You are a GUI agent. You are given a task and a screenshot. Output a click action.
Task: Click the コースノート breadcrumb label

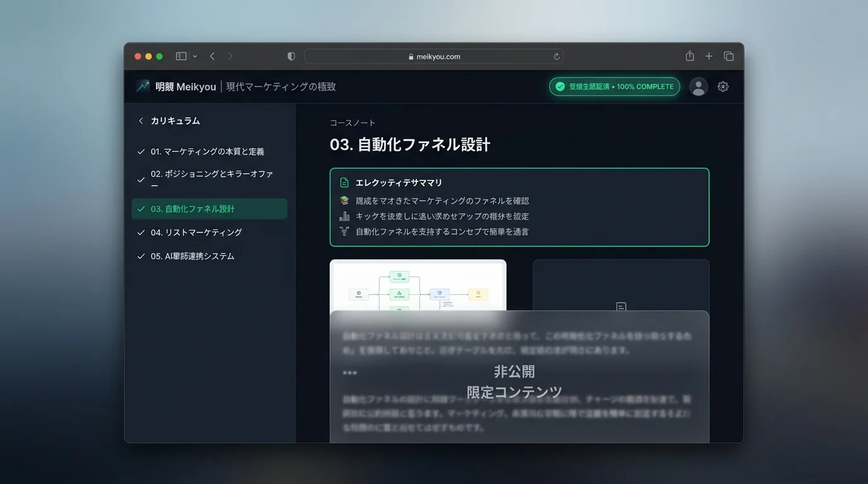click(353, 123)
